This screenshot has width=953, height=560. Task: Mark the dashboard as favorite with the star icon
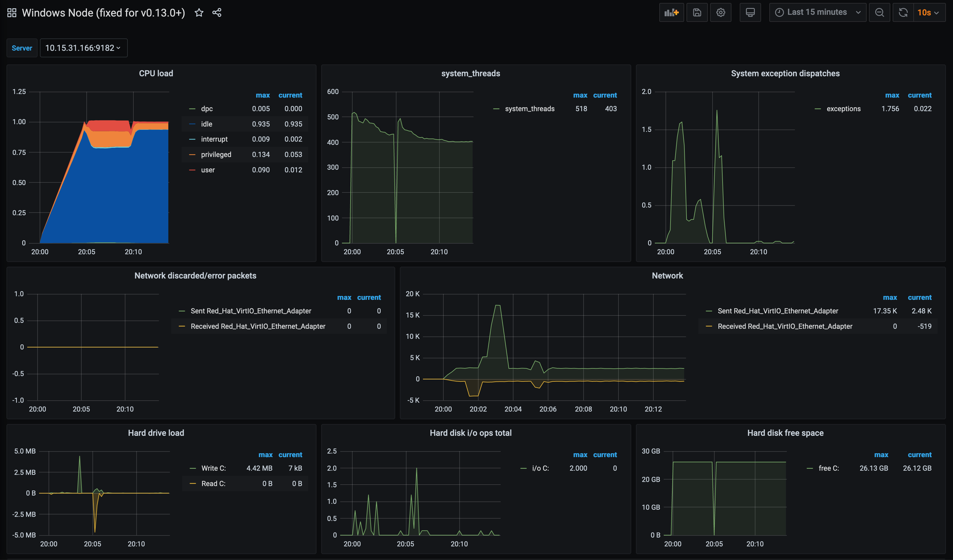click(199, 12)
